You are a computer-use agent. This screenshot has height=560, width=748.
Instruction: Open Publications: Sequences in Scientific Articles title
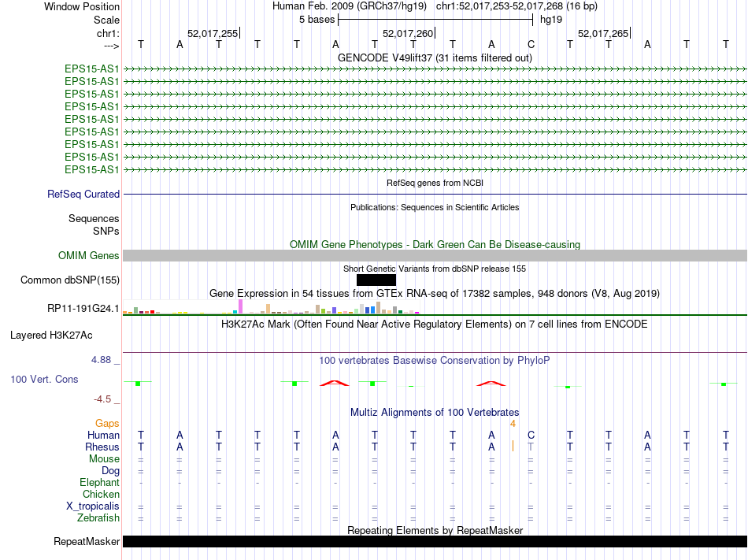tap(435, 207)
